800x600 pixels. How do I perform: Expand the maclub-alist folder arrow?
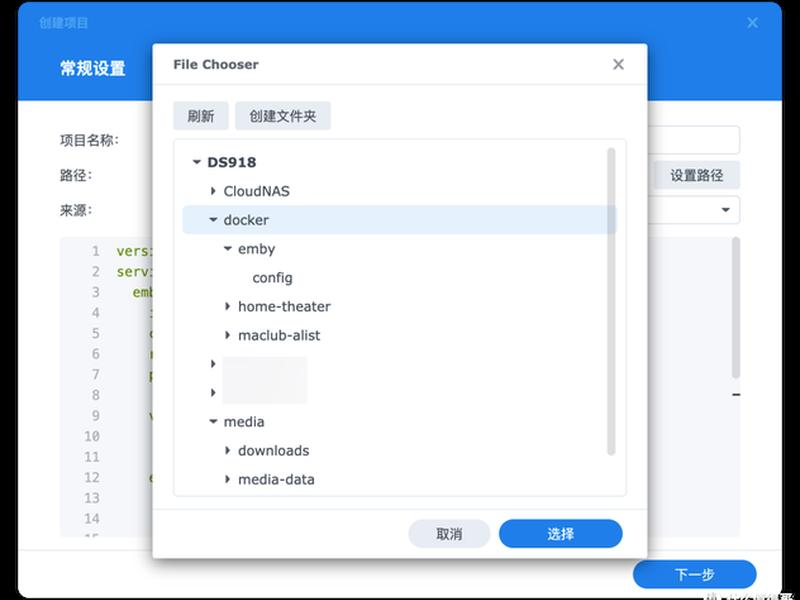pos(228,335)
